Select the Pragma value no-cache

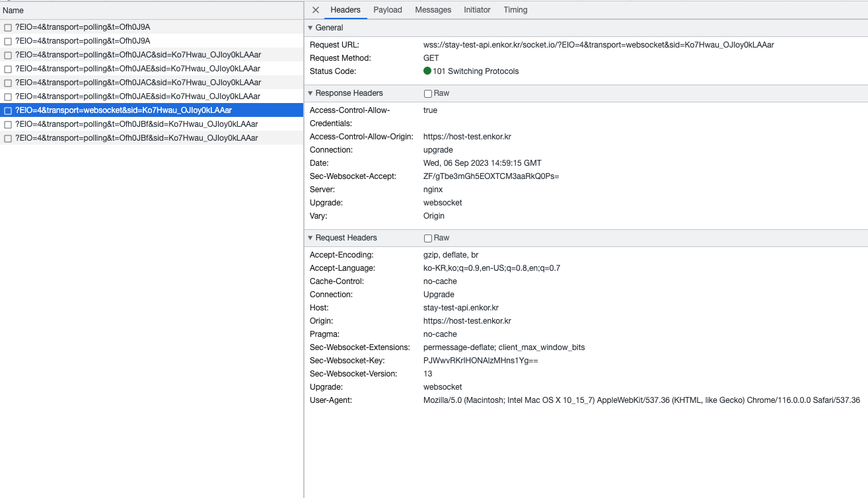pos(440,334)
